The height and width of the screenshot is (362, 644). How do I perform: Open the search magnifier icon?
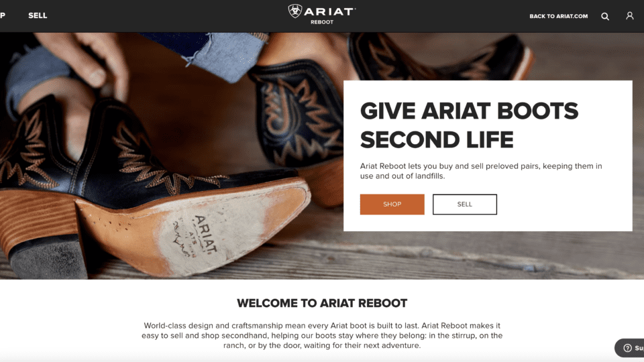pos(605,16)
